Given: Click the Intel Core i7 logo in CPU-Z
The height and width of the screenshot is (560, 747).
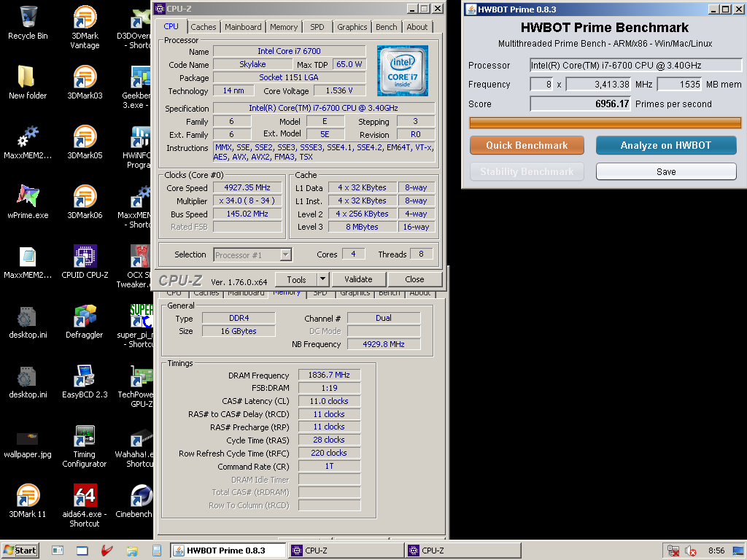Looking at the screenshot, I should click(x=403, y=71).
